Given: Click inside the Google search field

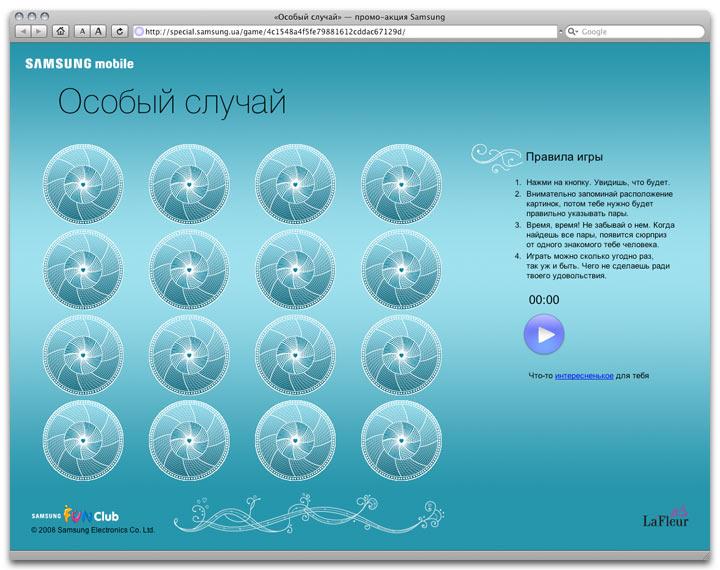Looking at the screenshot, I should [x=640, y=32].
